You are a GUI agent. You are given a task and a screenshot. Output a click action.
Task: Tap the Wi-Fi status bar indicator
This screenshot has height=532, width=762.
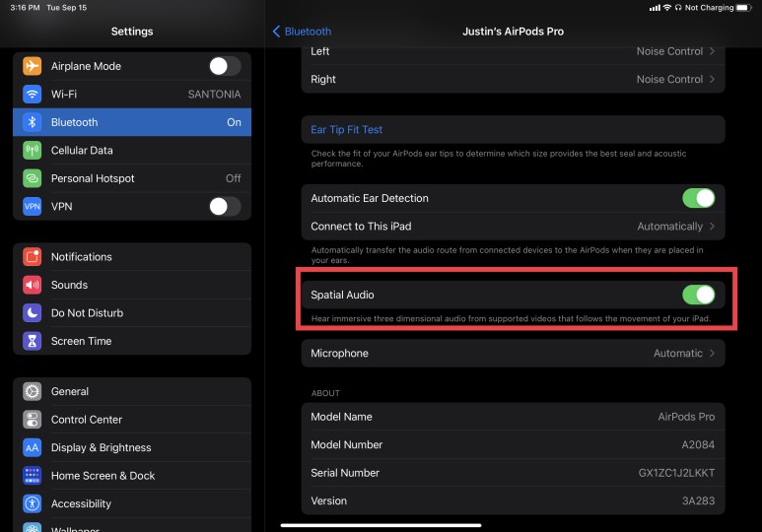[667, 8]
